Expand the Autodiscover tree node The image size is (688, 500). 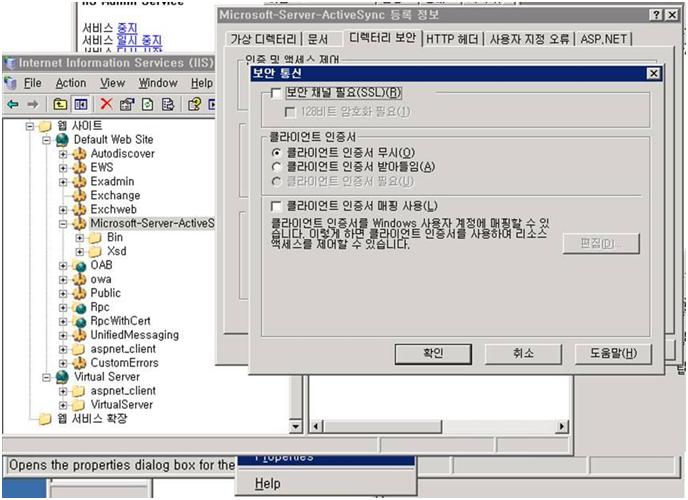(63, 154)
